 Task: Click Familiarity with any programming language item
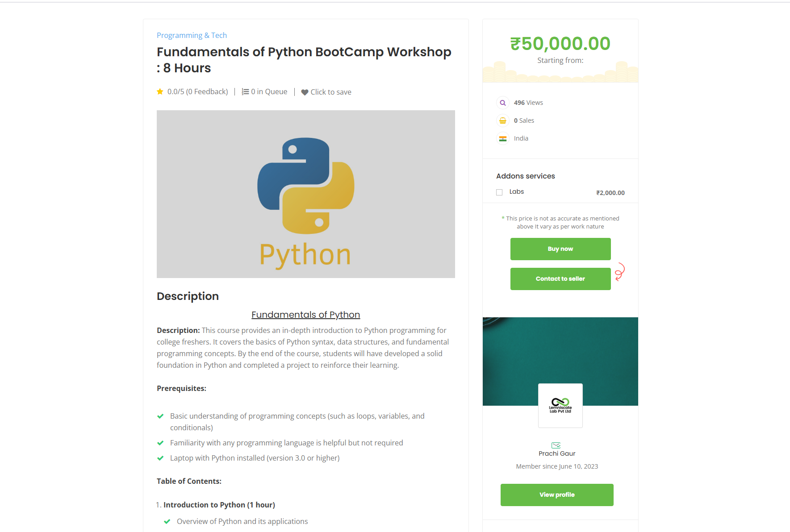(x=287, y=443)
